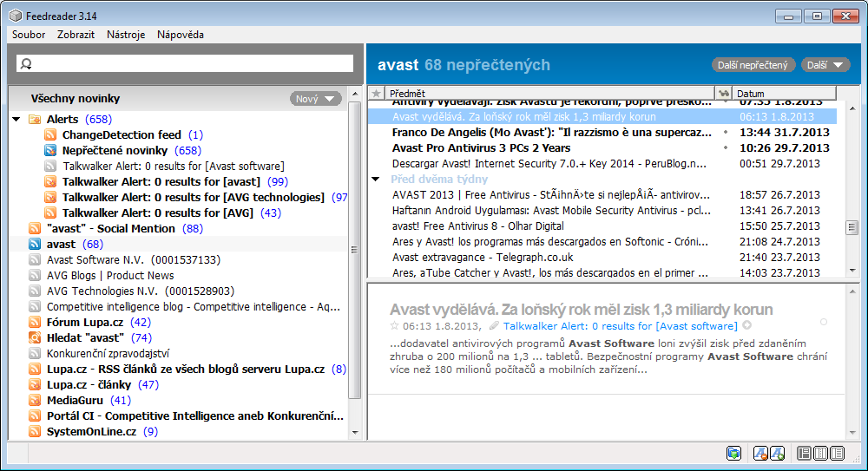
Task: Click the Všechny novinky header
Action: click(x=76, y=99)
